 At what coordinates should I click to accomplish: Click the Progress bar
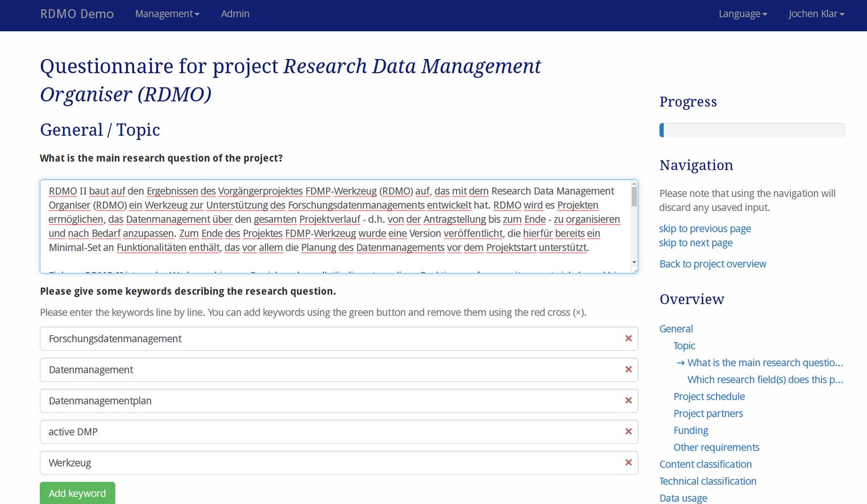[x=752, y=130]
